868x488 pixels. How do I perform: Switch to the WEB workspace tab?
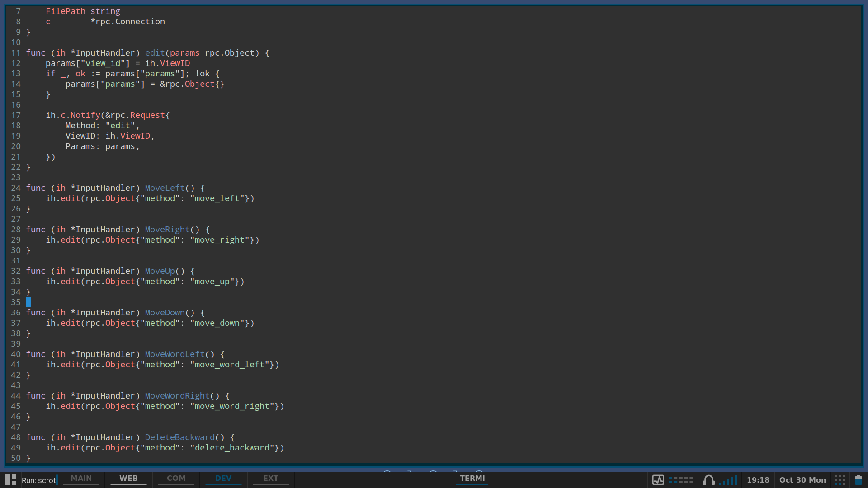coord(128,478)
